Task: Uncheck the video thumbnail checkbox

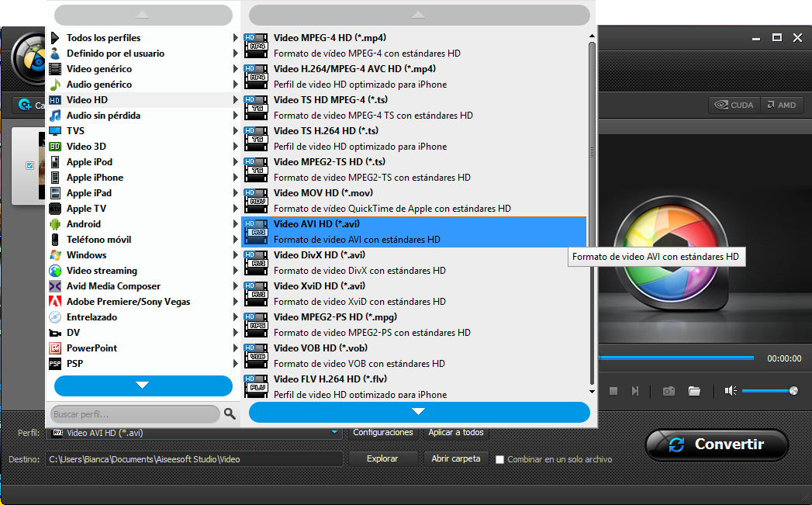Action: (30, 165)
